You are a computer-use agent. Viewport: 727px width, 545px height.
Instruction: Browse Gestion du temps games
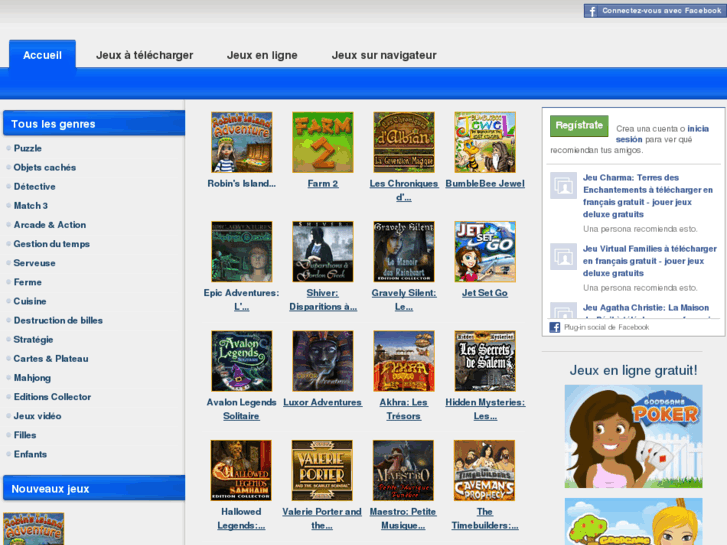[51, 244]
